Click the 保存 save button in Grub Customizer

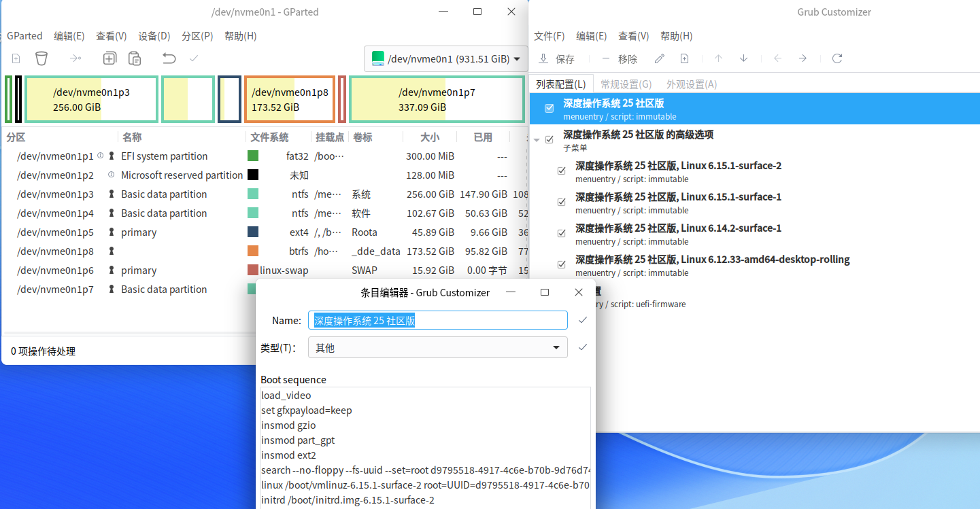556,58
